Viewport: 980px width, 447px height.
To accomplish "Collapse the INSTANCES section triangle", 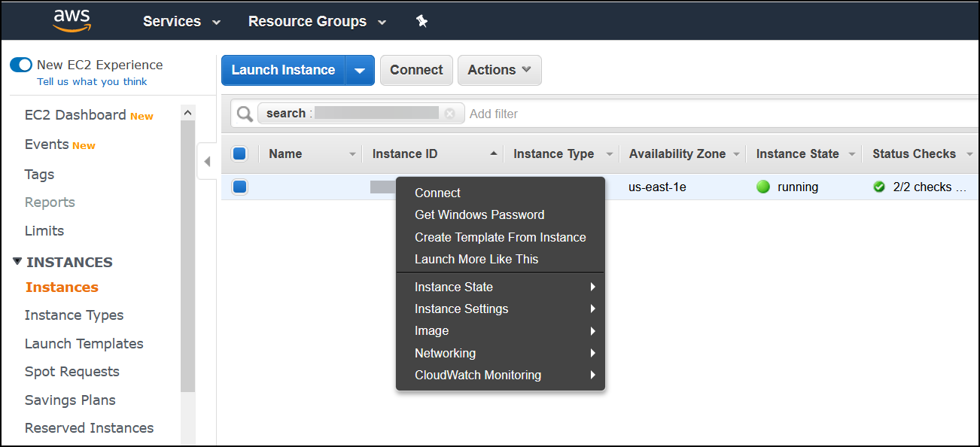I will click(17, 262).
